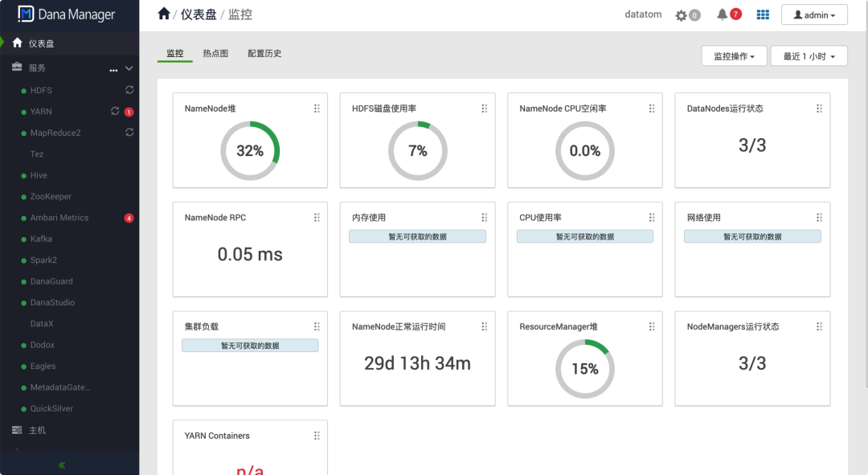Open NameNode正常运行时间 widget menu dots
The height and width of the screenshot is (475, 868).
[x=485, y=326]
